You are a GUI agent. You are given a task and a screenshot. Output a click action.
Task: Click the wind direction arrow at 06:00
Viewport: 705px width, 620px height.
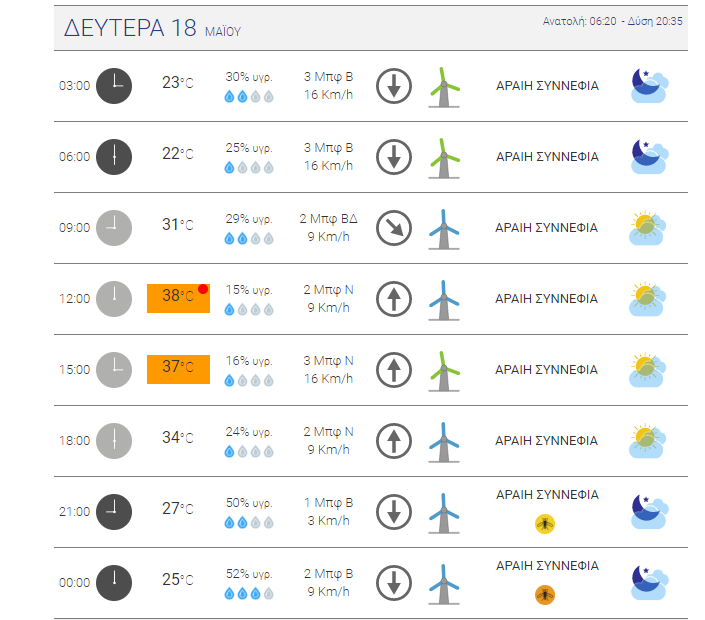tap(394, 156)
